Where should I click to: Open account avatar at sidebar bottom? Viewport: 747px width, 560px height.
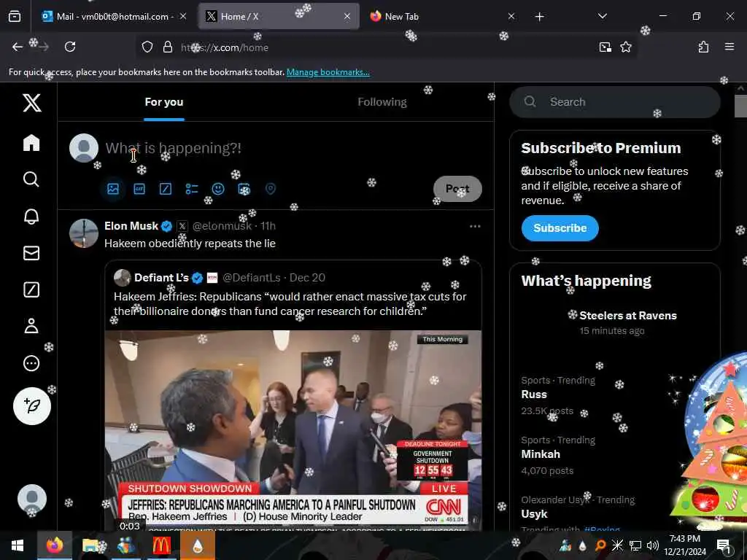pos(32,499)
